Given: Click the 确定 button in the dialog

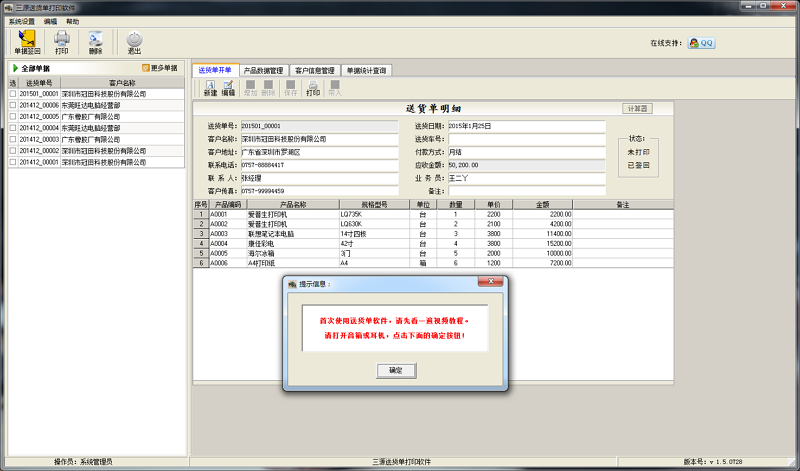Looking at the screenshot, I should (396, 370).
